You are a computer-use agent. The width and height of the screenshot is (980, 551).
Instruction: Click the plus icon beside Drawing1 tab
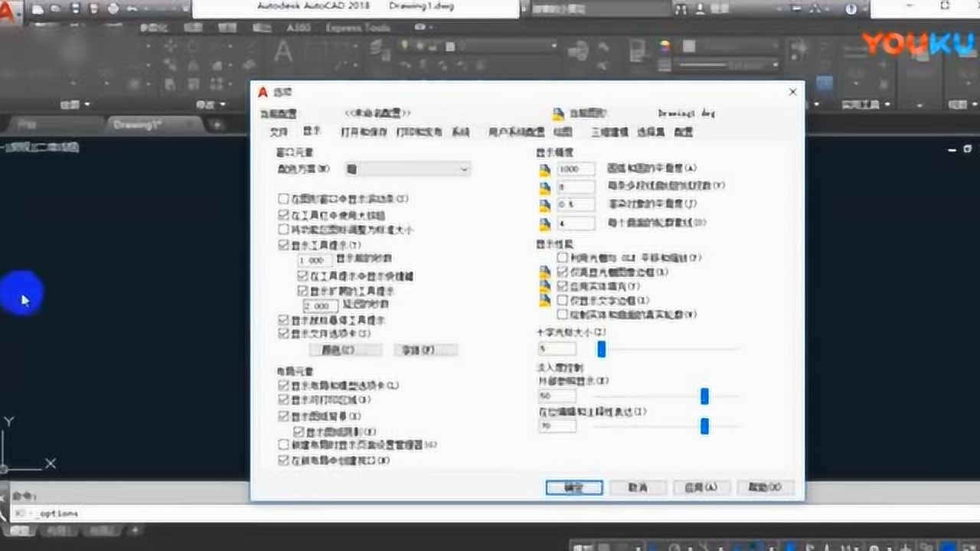click(x=217, y=124)
